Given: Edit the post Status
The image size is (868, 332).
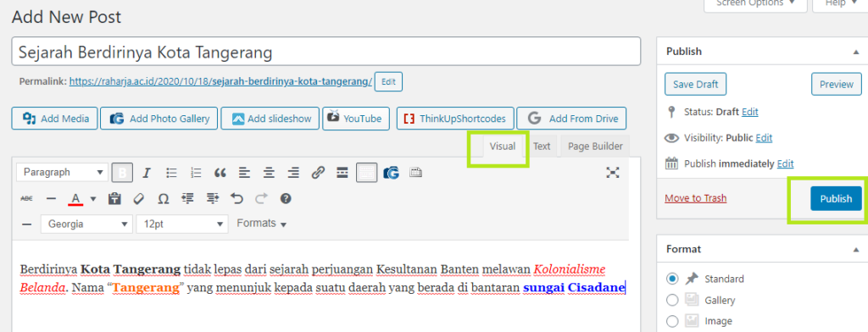Looking at the screenshot, I should [749, 112].
